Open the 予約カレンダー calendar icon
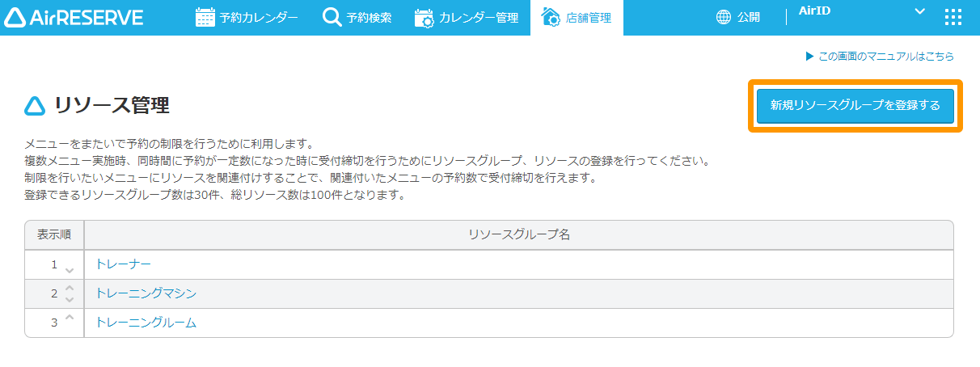This screenshot has width=980, height=367. [x=205, y=17]
